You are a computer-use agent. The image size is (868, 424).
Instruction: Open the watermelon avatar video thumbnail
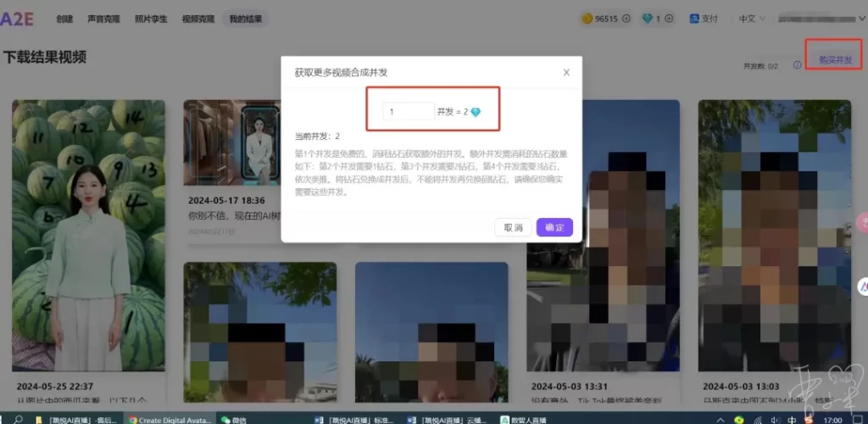[x=88, y=235]
